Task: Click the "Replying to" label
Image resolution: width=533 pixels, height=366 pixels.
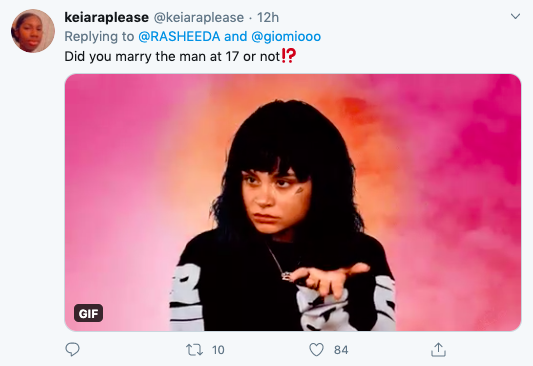Action: click(99, 37)
